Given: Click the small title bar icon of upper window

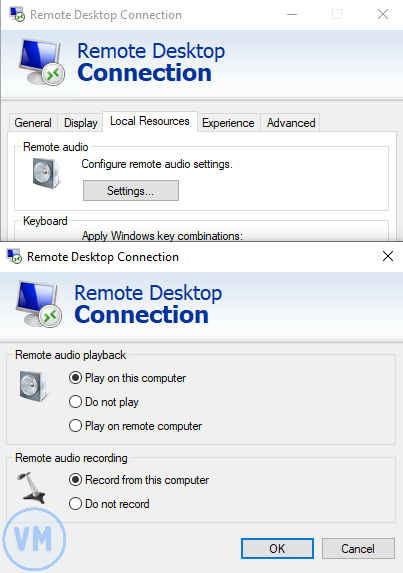Looking at the screenshot, I should coord(17,15).
